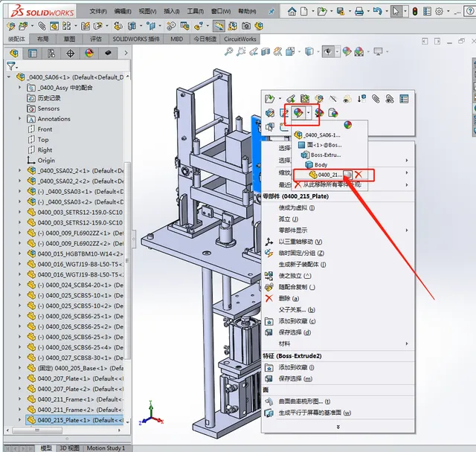Open the Appearances dropdown arrow
This screenshot has height=452, width=476.
[309, 113]
